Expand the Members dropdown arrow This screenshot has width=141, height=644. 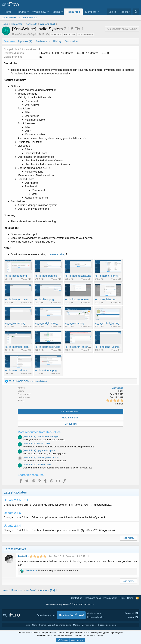[98, 12]
